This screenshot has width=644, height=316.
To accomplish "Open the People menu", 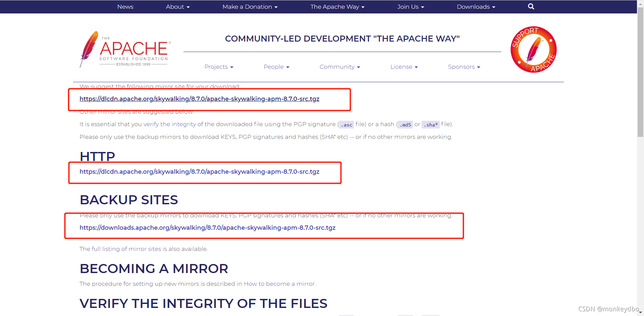I will (x=276, y=67).
